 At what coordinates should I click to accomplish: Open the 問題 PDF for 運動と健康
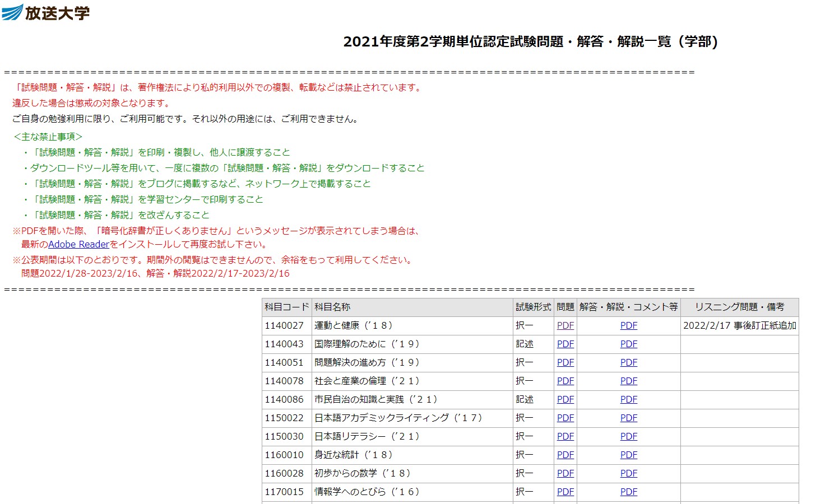pos(565,325)
